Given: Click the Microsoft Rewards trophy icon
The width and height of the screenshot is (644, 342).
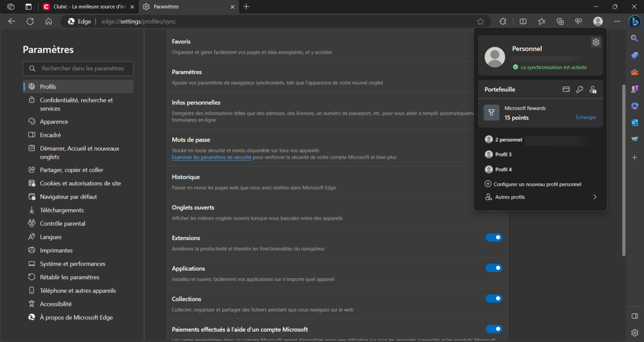Looking at the screenshot, I should [492, 113].
